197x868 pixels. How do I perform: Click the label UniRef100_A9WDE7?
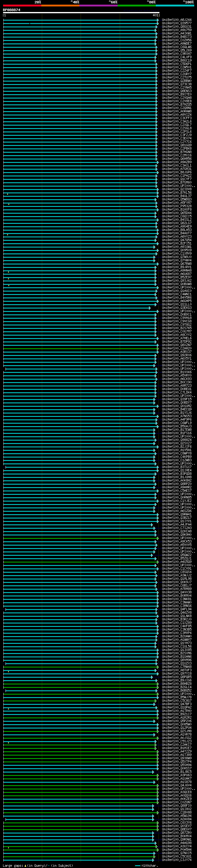click(176, 43)
